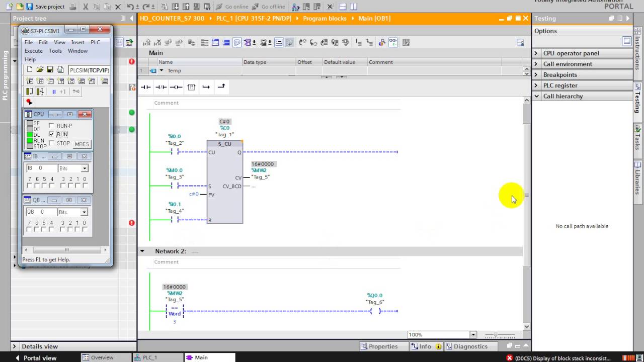Click the Download to device icon

tap(176, 7)
